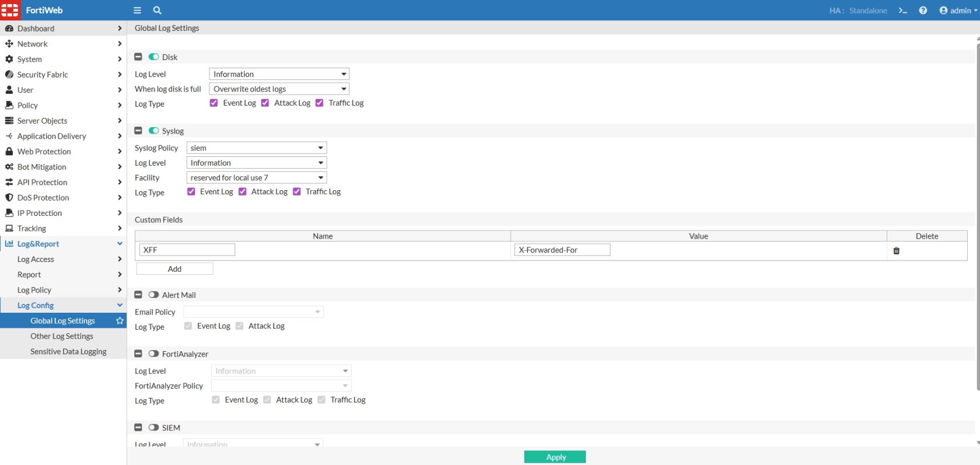
Task: Open the Report submenu
Action: click(x=63, y=275)
